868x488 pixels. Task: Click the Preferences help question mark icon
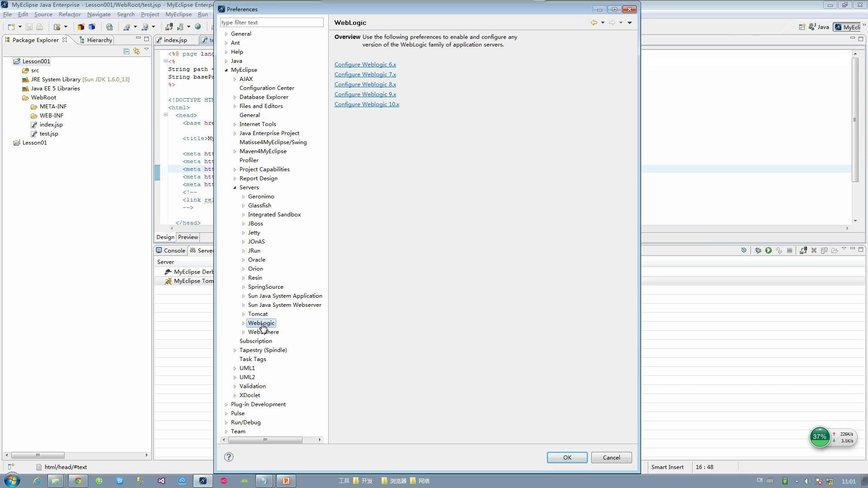pyautogui.click(x=229, y=457)
